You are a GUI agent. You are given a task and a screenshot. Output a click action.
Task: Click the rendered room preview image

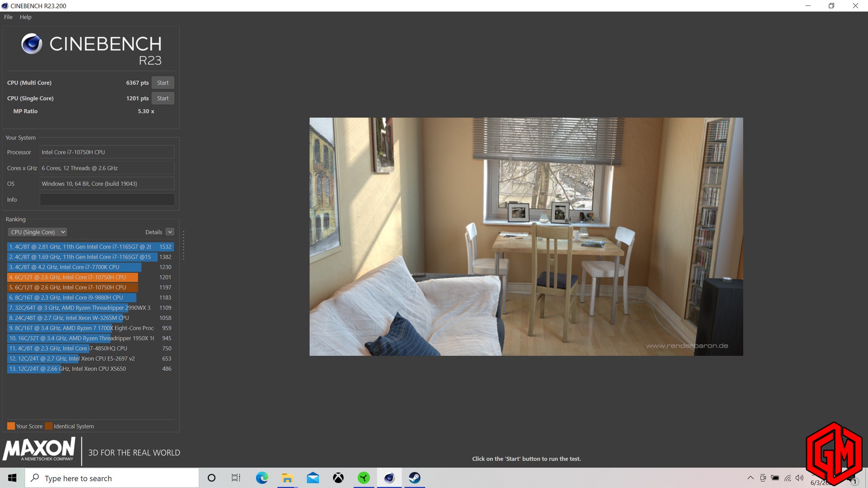(526, 237)
